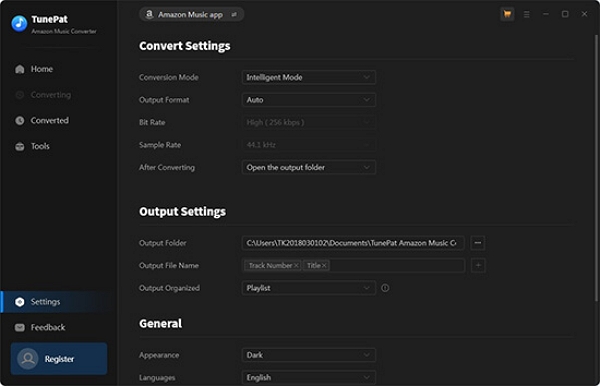Click the Settings hexagon icon

click(x=20, y=302)
